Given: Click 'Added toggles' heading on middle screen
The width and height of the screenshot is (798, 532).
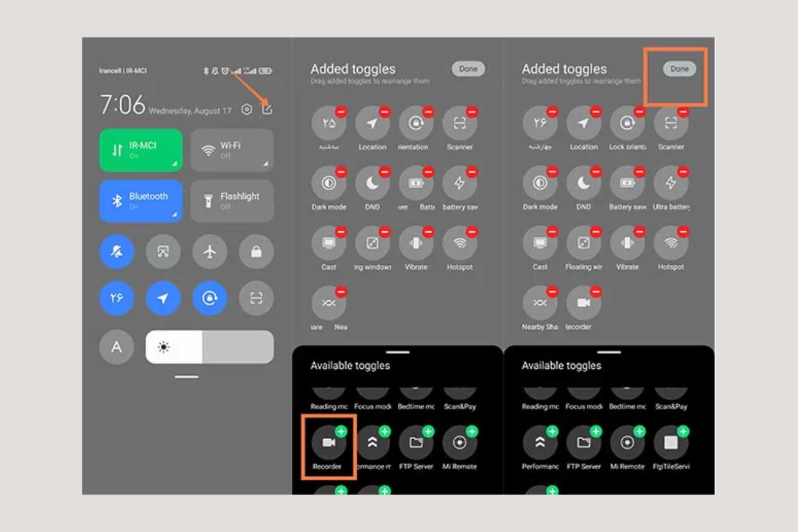Looking at the screenshot, I should coord(353,69).
